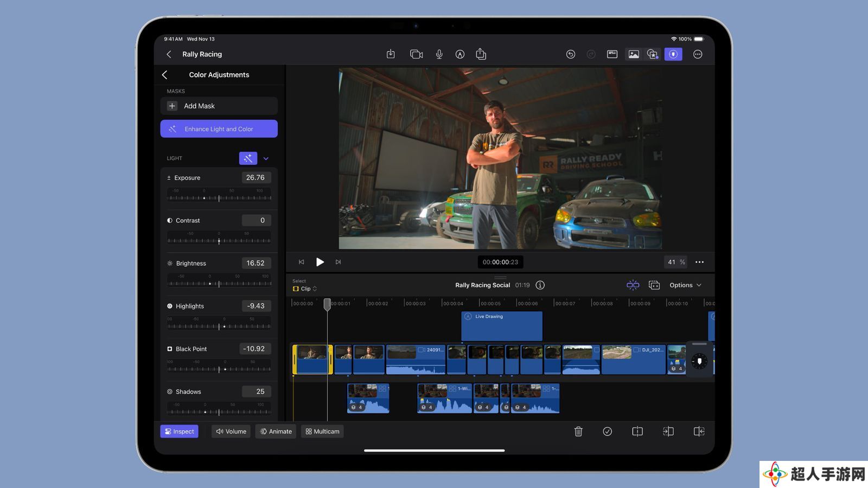
Task: Select the DJI_202 drone clip
Action: [634, 359]
